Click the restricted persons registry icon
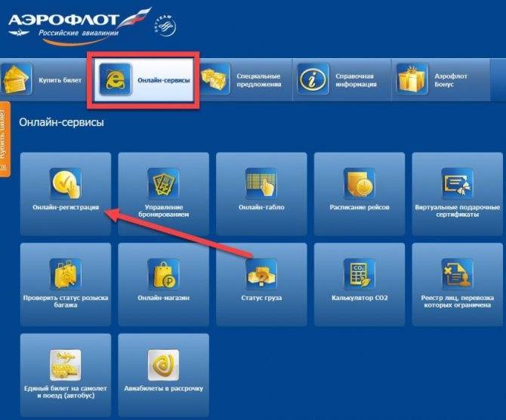 457,274
